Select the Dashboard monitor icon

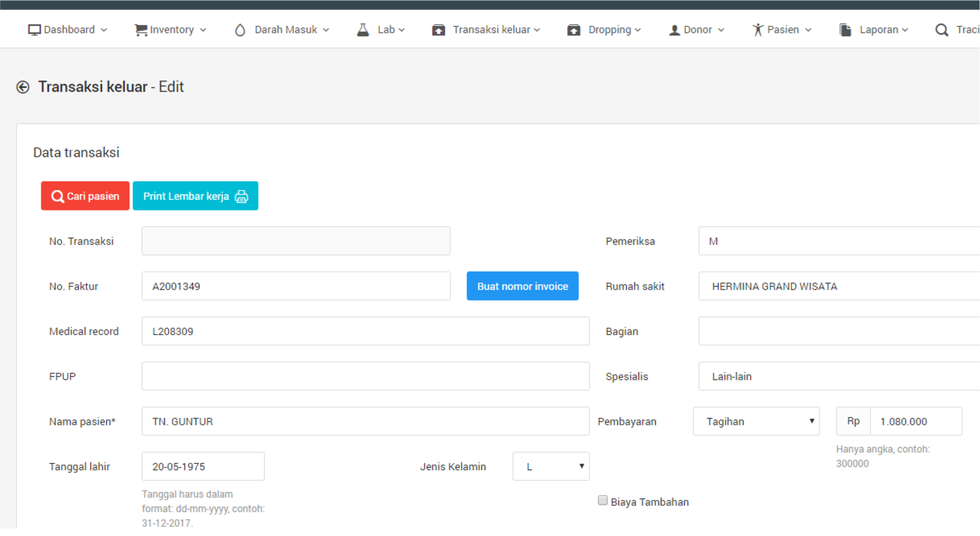coord(34,29)
